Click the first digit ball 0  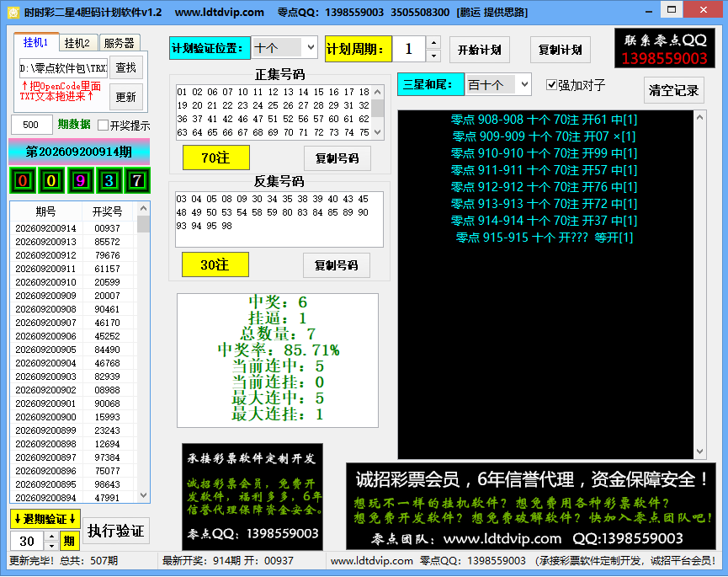click(x=23, y=180)
